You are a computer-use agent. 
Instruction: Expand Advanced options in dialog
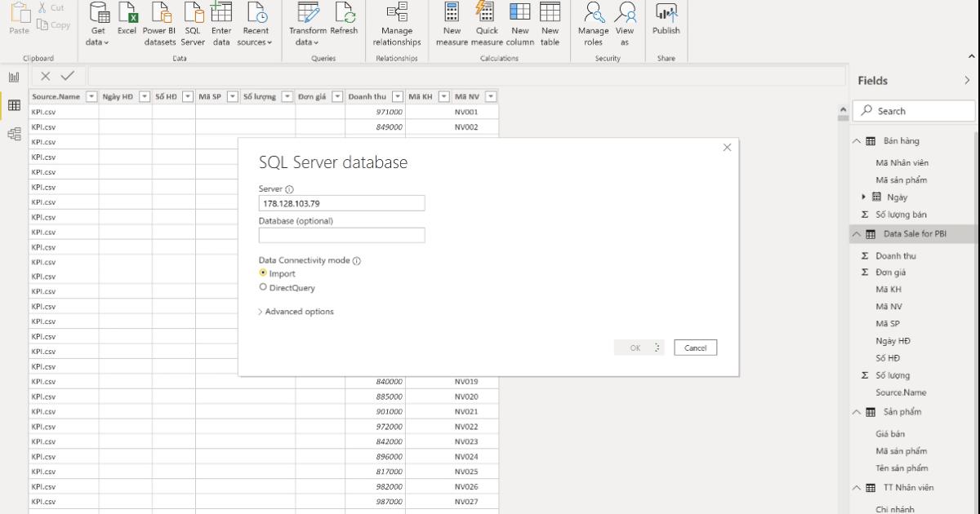[296, 312]
